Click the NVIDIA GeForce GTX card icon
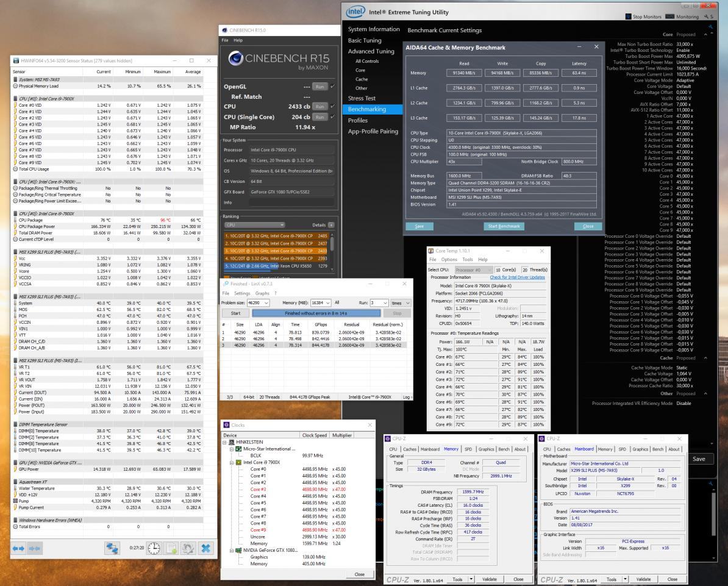728x586 pixels. pyautogui.click(x=238, y=550)
